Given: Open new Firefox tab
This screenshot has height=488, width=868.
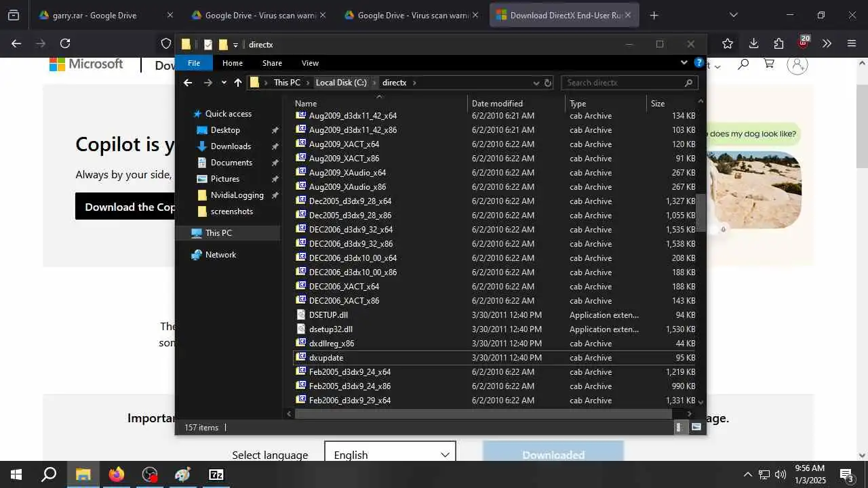Looking at the screenshot, I should 654,15.
